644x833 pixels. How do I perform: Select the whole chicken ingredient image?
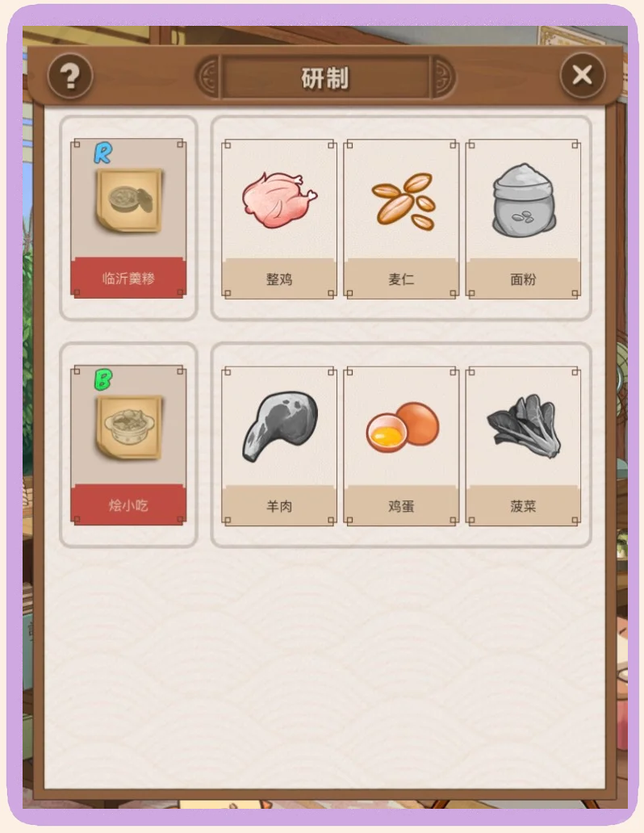click(x=279, y=200)
